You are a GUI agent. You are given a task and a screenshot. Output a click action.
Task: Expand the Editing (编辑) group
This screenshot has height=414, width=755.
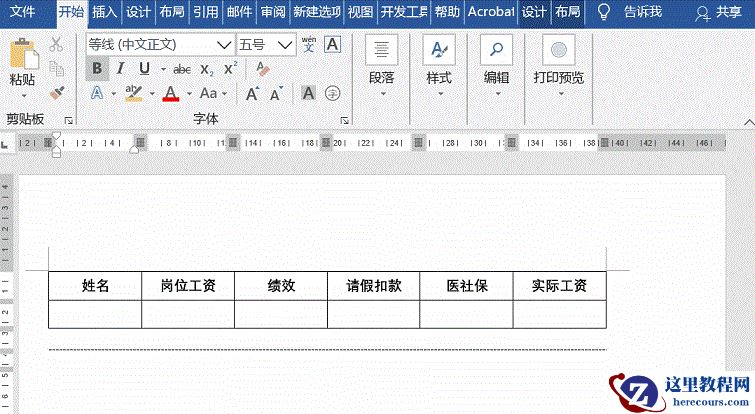pyautogui.click(x=496, y=65)
